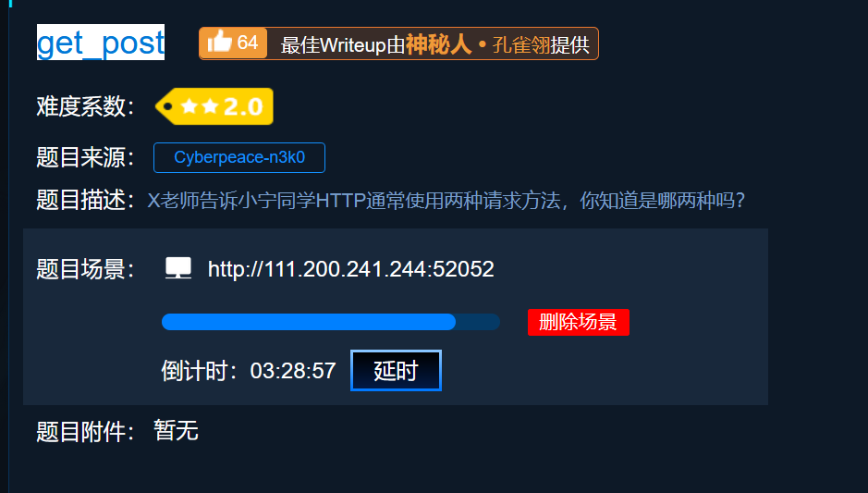The width and height of the screenshot is (868, 493).
Task: Click the first star in the difficulty tag
Action: (189, 106)
